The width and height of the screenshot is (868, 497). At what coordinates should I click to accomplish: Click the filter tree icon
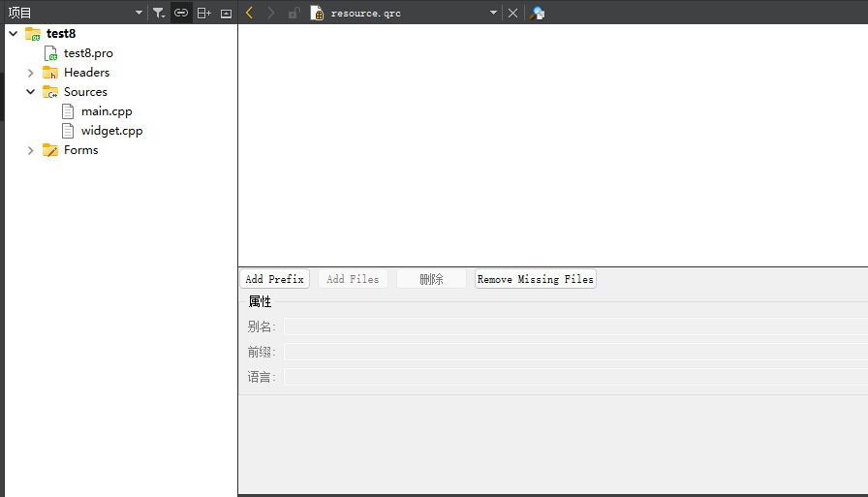(159, 13)
